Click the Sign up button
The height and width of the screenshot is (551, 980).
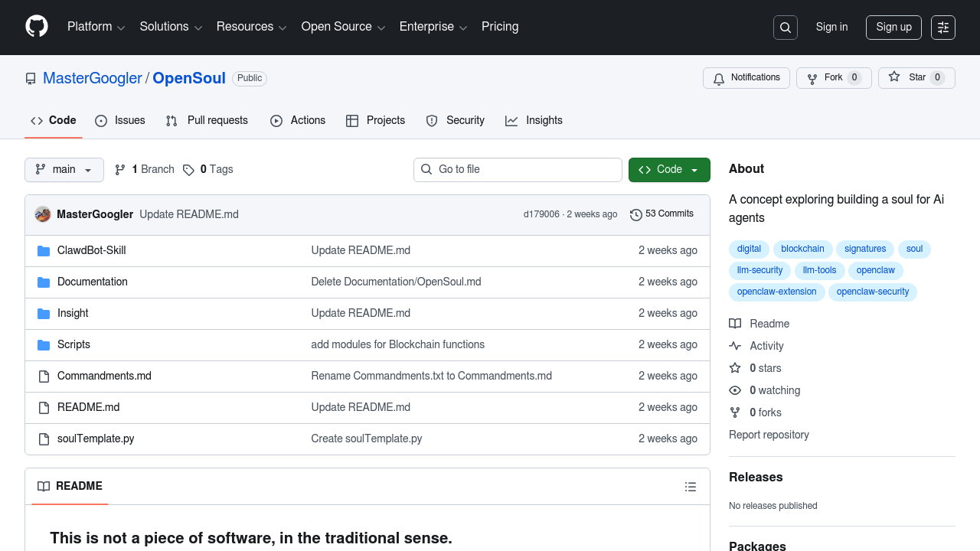tap(893, 28)
